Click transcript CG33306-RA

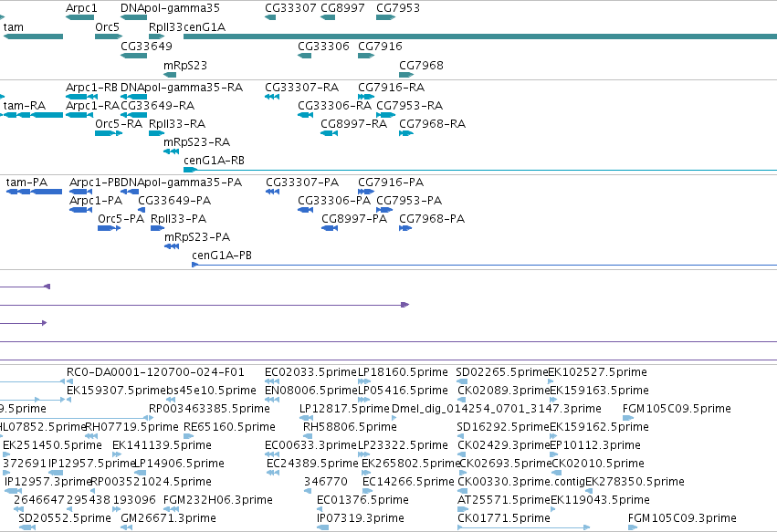pyautogui.click(x=334, y=106)
